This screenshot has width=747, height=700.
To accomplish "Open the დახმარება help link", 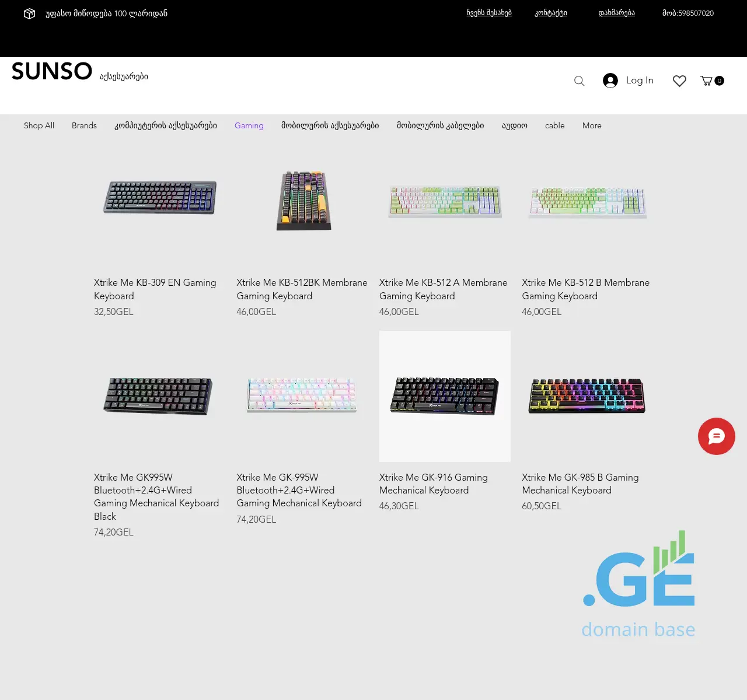I will (x=615, y=13).
